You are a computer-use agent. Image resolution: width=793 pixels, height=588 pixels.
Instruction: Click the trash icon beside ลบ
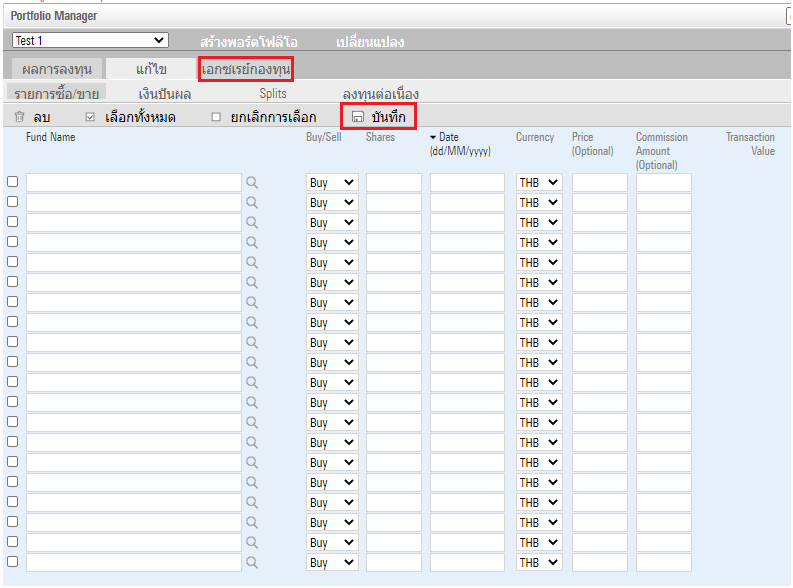coord(19,117)
